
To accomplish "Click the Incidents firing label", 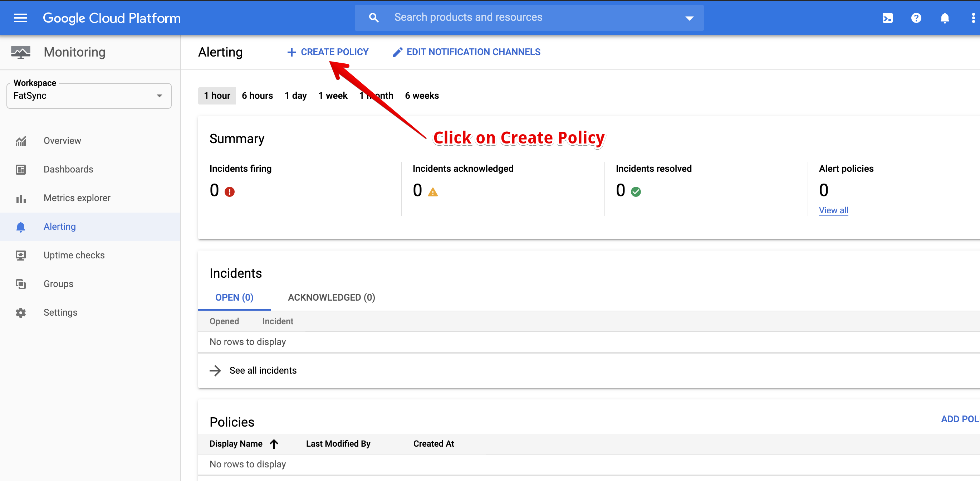I will point(240,169).
